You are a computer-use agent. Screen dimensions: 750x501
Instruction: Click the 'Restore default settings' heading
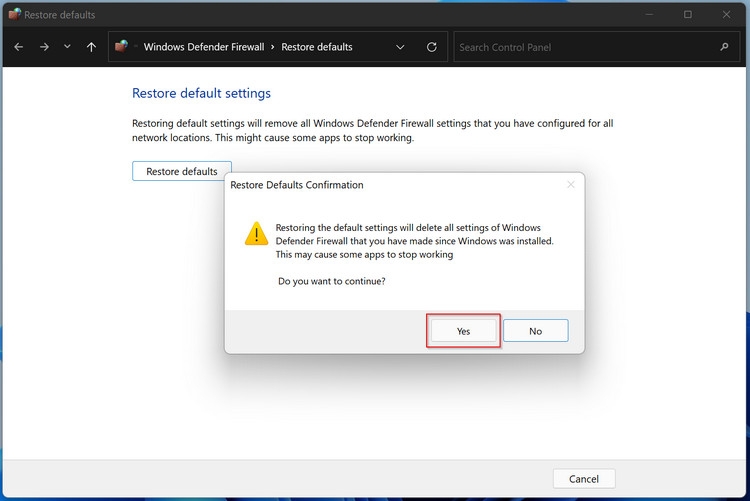pyautogui.click(x=201, y=93)
